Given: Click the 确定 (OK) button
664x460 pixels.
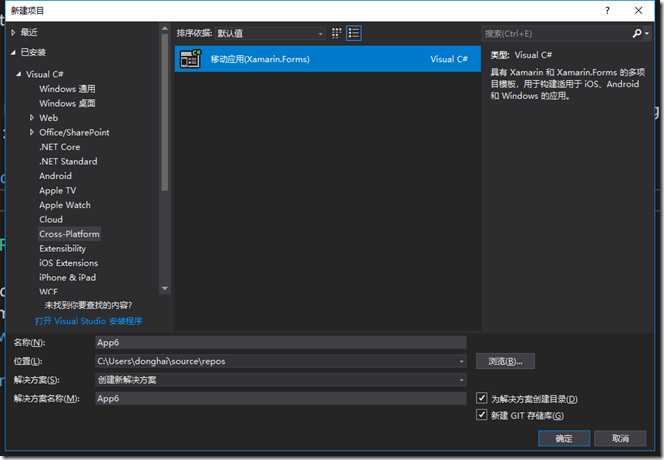Looking at the screenshot, I should 564,438.
